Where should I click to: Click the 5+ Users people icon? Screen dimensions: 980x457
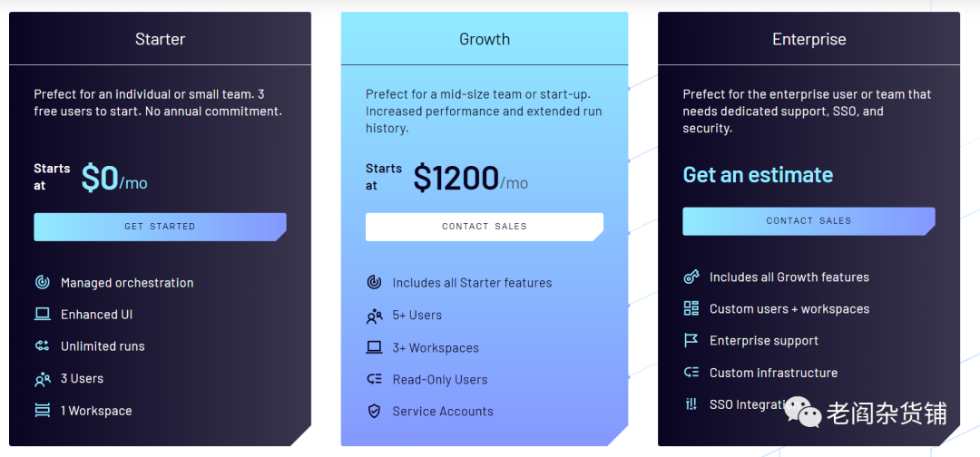pyautogui.click(x=374, y=316)
